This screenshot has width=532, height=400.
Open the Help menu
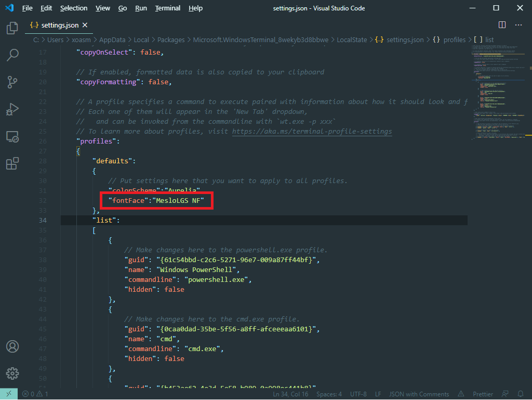click(x=195, y=8)
